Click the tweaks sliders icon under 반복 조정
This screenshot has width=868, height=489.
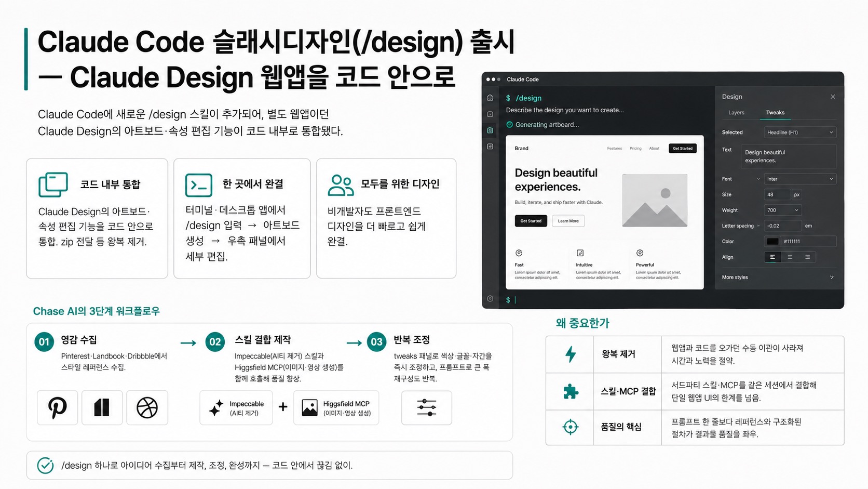click(426, 408)
